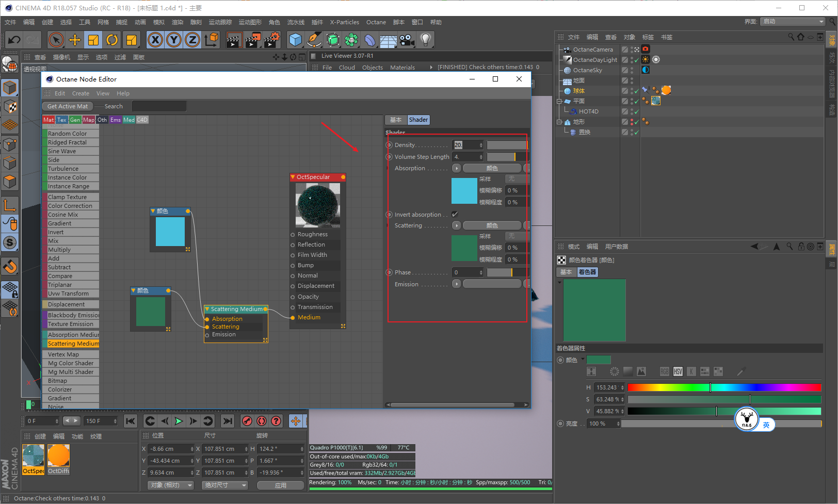Click the Array generator green icon
Viewport: 838px width, 504px height.
pyautogui.click(x=351, y=40)
